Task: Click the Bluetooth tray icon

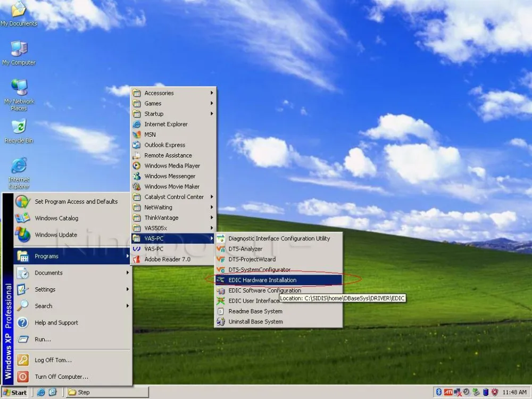Action: pos(439,393)
